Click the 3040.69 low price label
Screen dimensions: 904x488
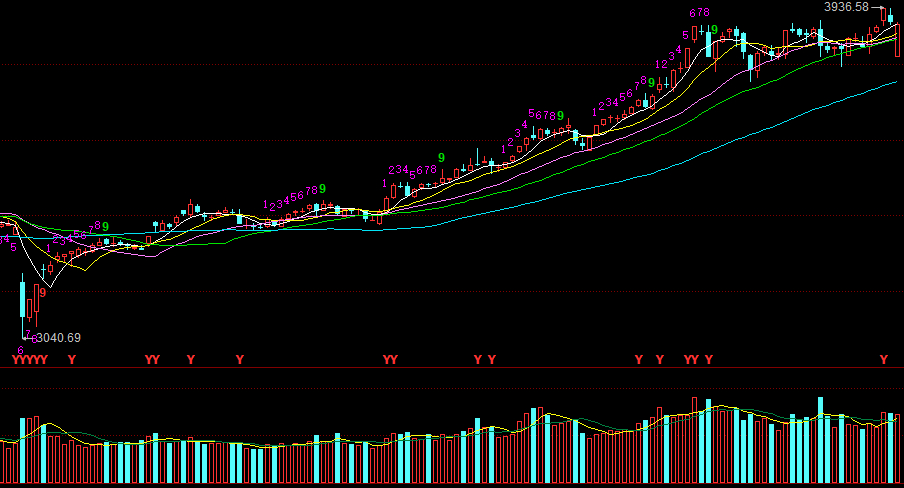(60, 338)
